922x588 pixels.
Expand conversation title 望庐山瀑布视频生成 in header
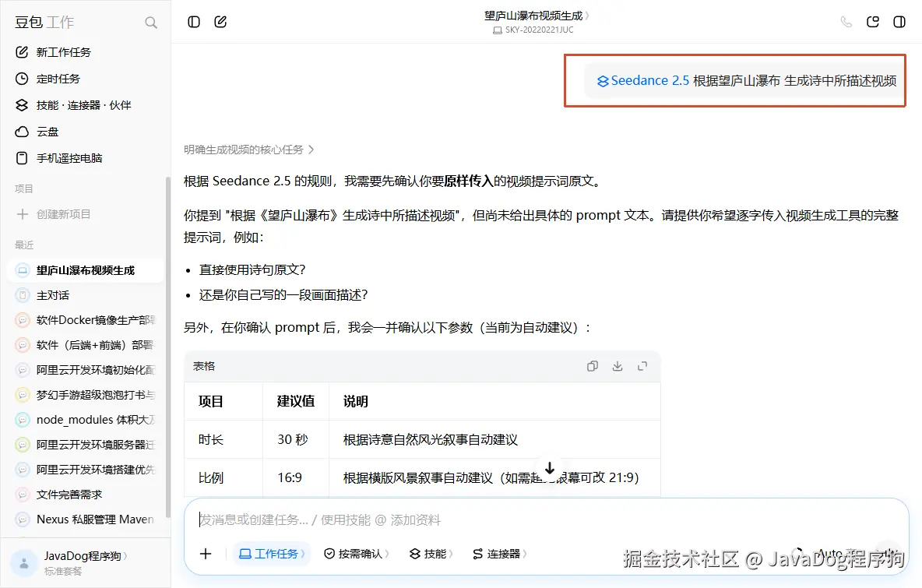[537, 16]
